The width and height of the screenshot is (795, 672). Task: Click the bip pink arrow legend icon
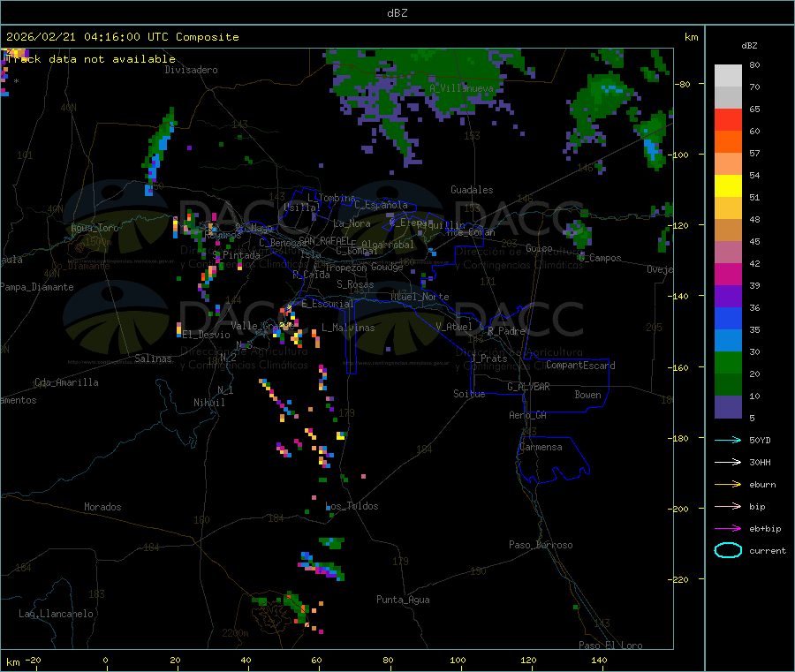coord(728,506)
